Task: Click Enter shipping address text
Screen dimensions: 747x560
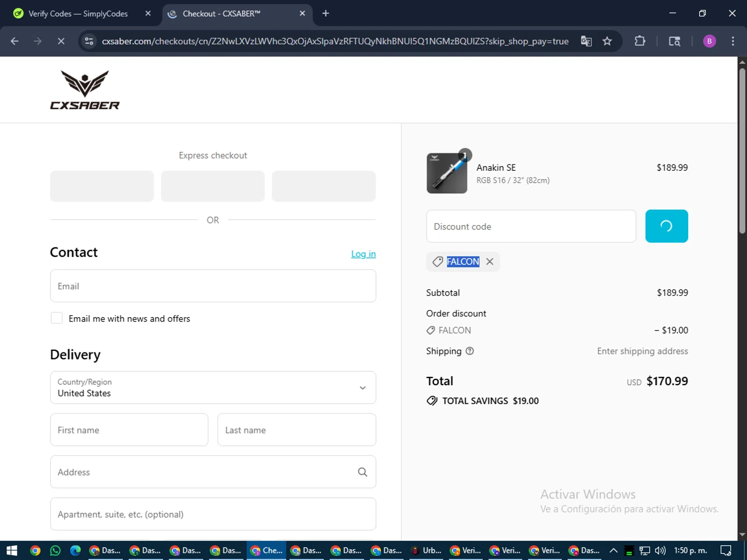Action: [642, 351]
